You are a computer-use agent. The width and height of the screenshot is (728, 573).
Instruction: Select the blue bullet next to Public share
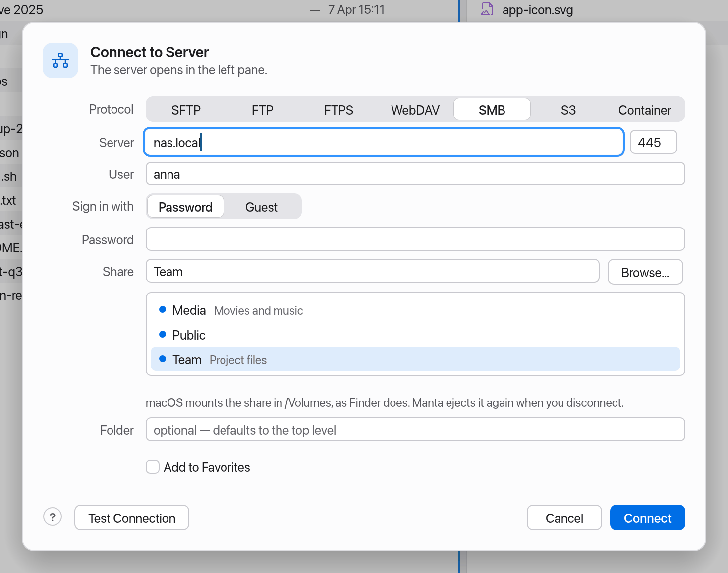pyautogui.click(x=162, y=335)
